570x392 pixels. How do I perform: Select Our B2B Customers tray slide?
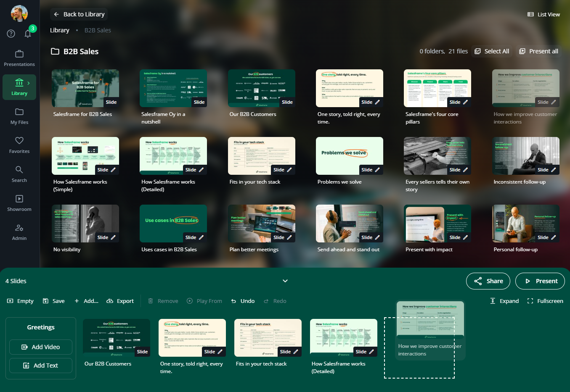coord(117,338)
